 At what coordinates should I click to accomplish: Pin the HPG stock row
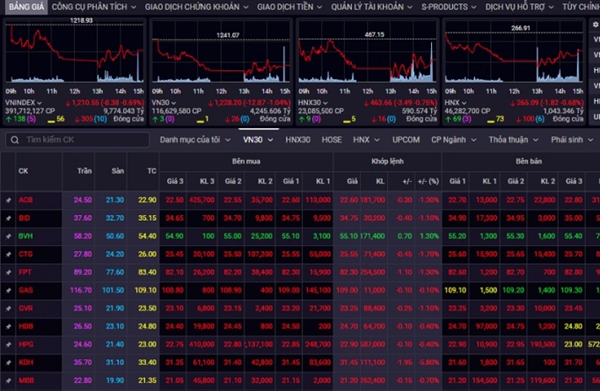click(x=8, y=344)
